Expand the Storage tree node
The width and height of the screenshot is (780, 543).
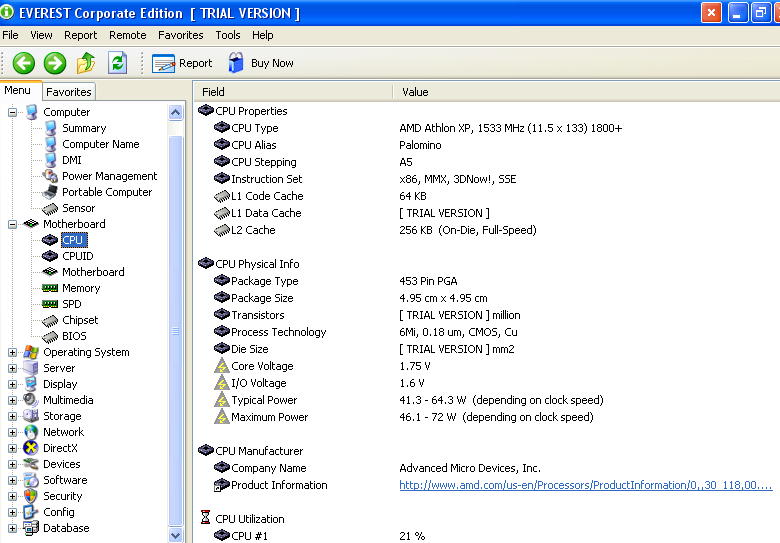point(12,416)
